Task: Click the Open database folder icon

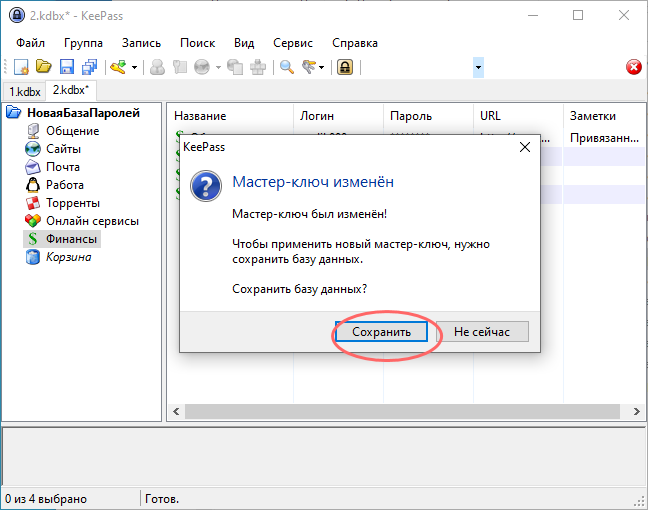Action: (x=44, y=67)
